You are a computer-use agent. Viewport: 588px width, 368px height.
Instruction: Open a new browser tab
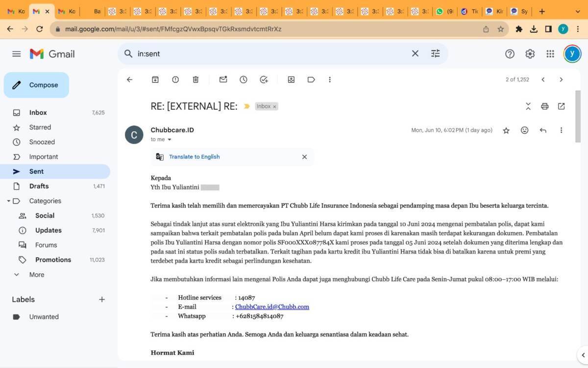click(542, 11)
